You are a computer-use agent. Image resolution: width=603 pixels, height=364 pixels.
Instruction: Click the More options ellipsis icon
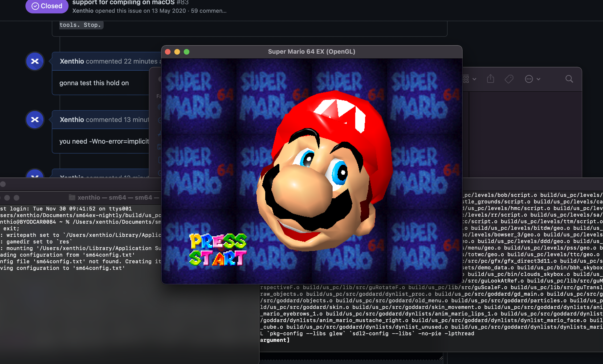click(x=528, y=79)
